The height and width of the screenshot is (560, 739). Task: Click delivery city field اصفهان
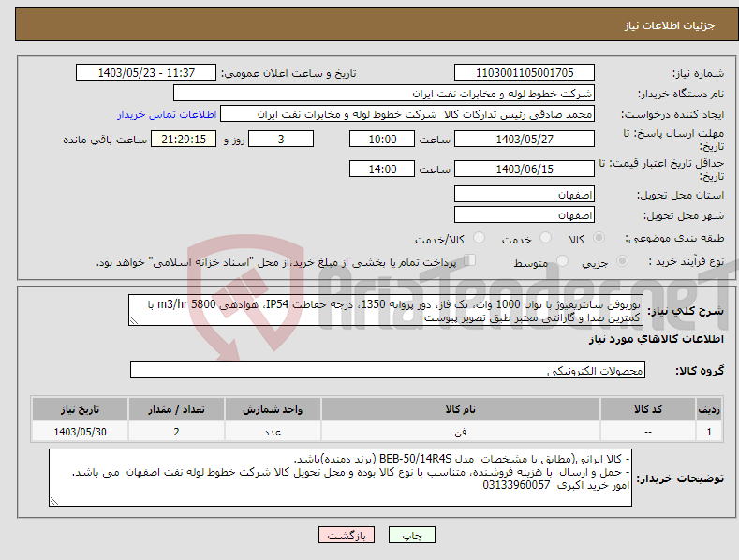click(525, 215)
